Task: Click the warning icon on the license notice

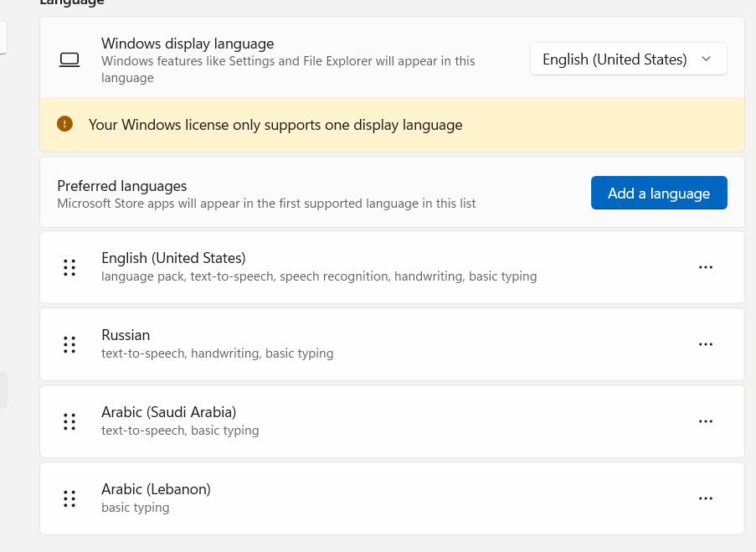Action: pyautogui.click(x=64, y=124)
